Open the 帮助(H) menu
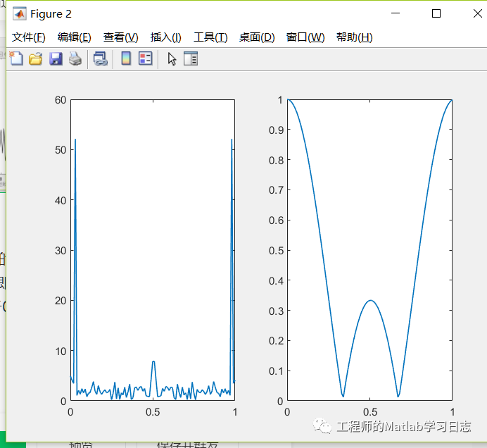 [355, 37]
